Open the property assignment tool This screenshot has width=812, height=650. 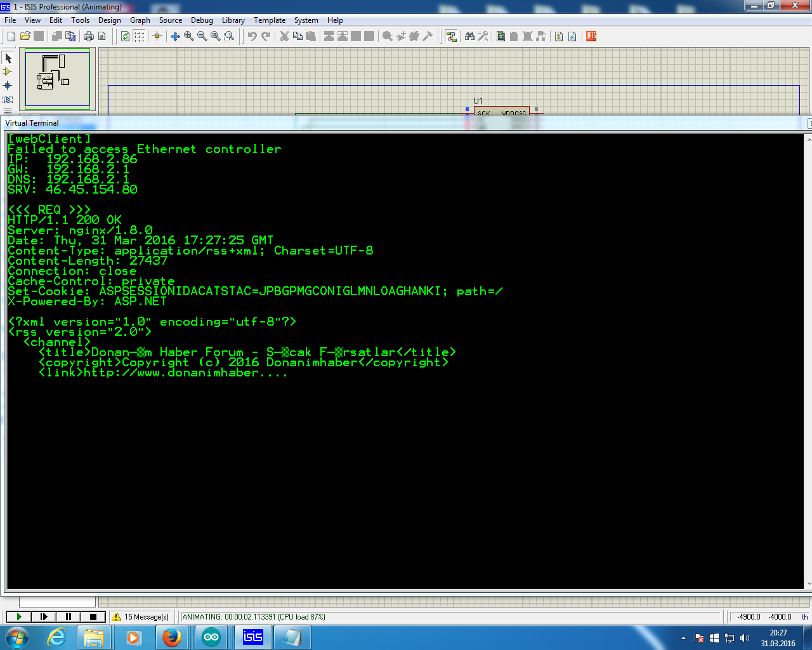tap(483, 37)
